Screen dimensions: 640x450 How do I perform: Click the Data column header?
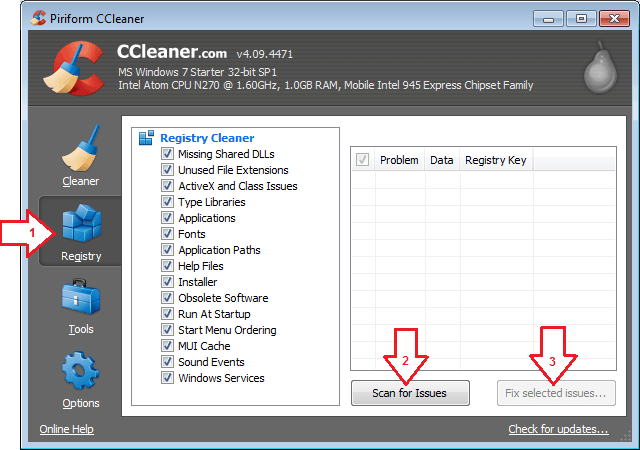[x=441, y=160]
